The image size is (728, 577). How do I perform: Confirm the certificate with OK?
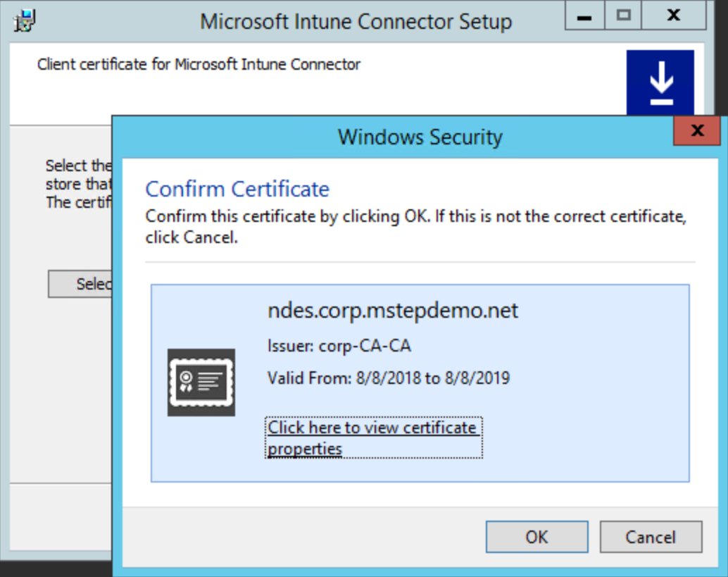(x=536, y=537)
